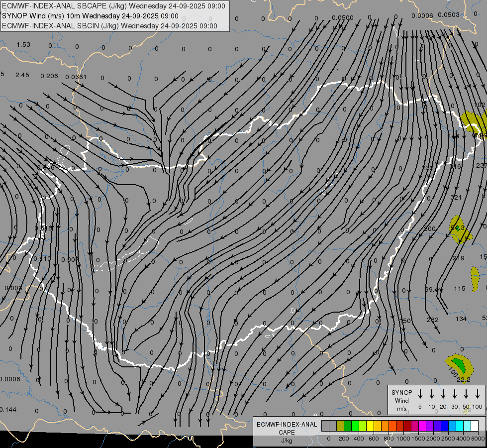Click the 2000 tick label on CAPE scale
Viewport: 487px width, 448px height.
(433, 439)
